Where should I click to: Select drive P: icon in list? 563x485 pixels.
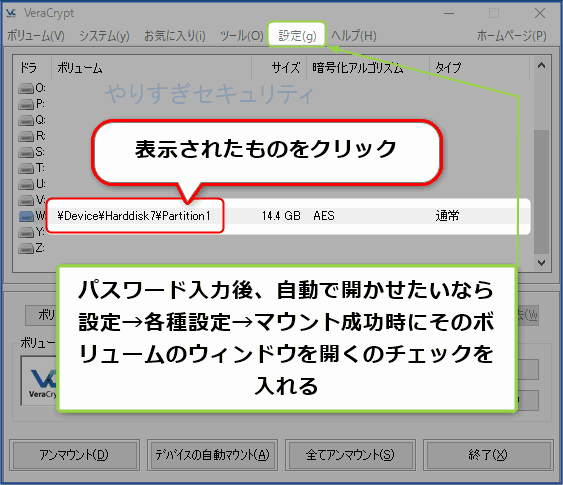tap(26, 104)
